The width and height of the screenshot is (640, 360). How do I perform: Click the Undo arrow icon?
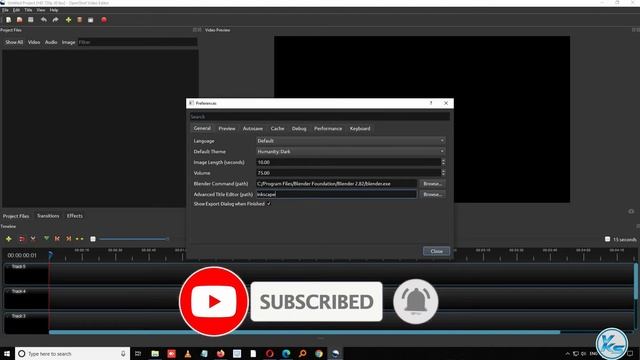(44, 20)
